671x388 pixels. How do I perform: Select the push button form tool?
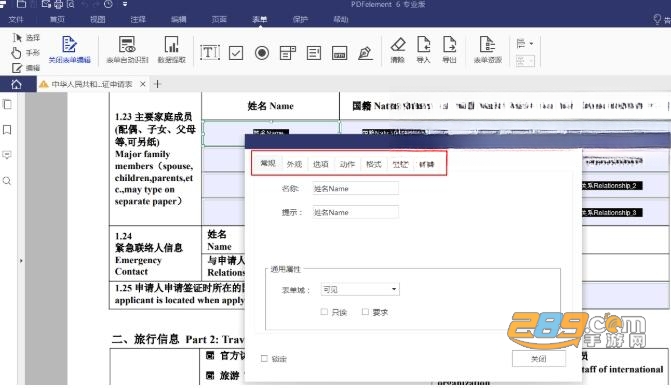339,53
